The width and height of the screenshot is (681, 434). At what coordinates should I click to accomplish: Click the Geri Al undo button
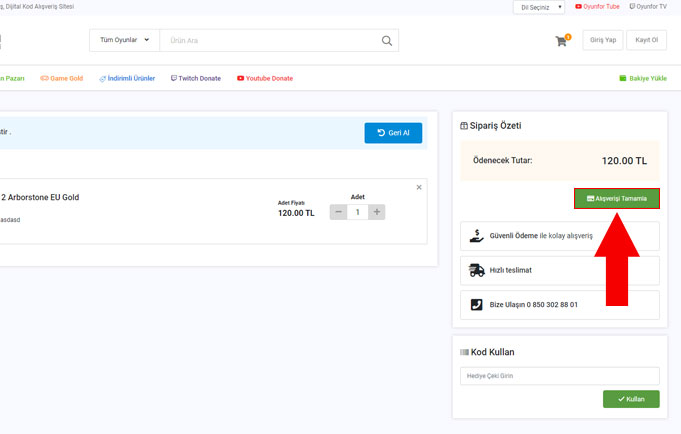393,133
